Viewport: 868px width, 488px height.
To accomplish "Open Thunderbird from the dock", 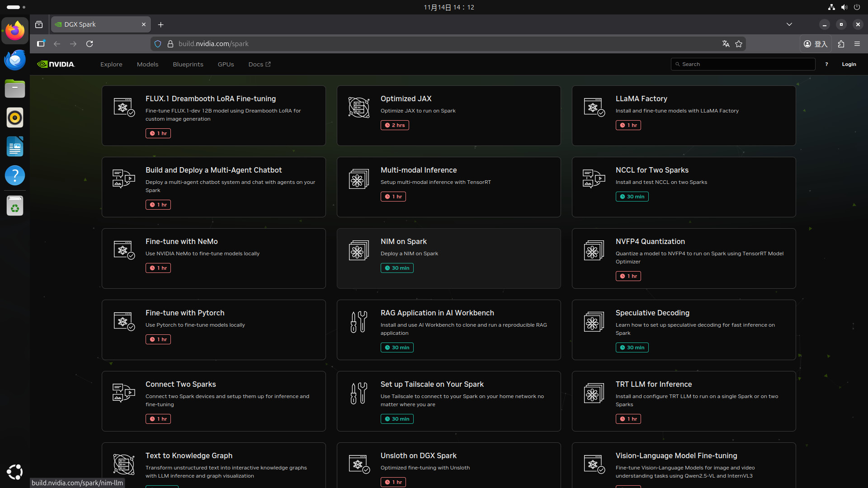I will tap(15, 60).
